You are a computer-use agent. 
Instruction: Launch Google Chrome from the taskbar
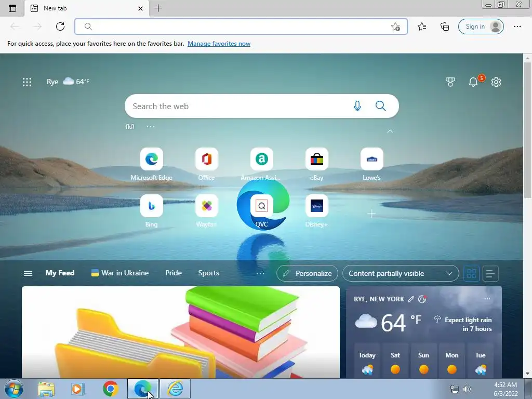110,389
